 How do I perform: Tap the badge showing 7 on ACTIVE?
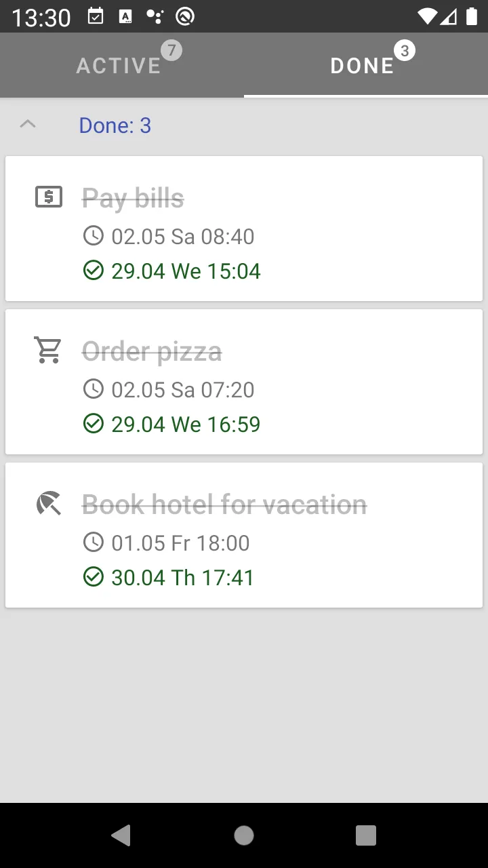(171, 50)
